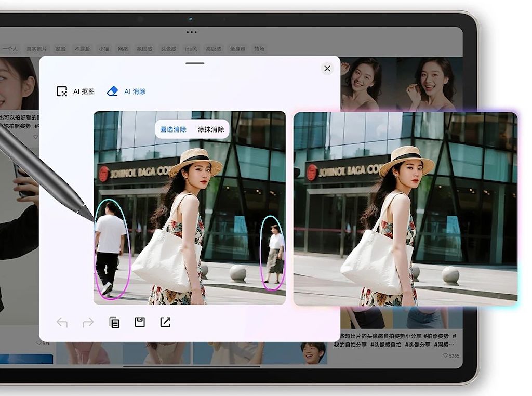Choose the ins风 tag
The image size is (532, 396).
[191, 49]
